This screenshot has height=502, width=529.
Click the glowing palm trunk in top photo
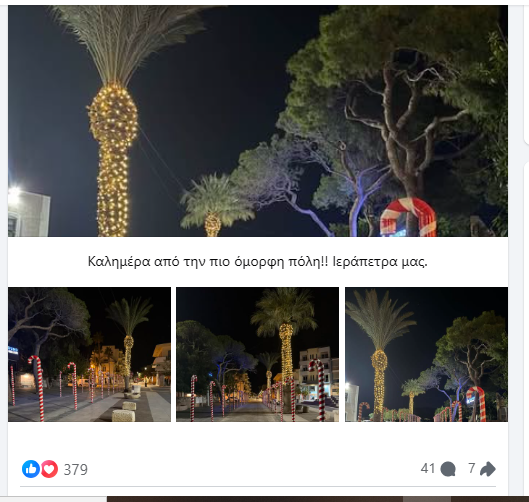point(113,160)
